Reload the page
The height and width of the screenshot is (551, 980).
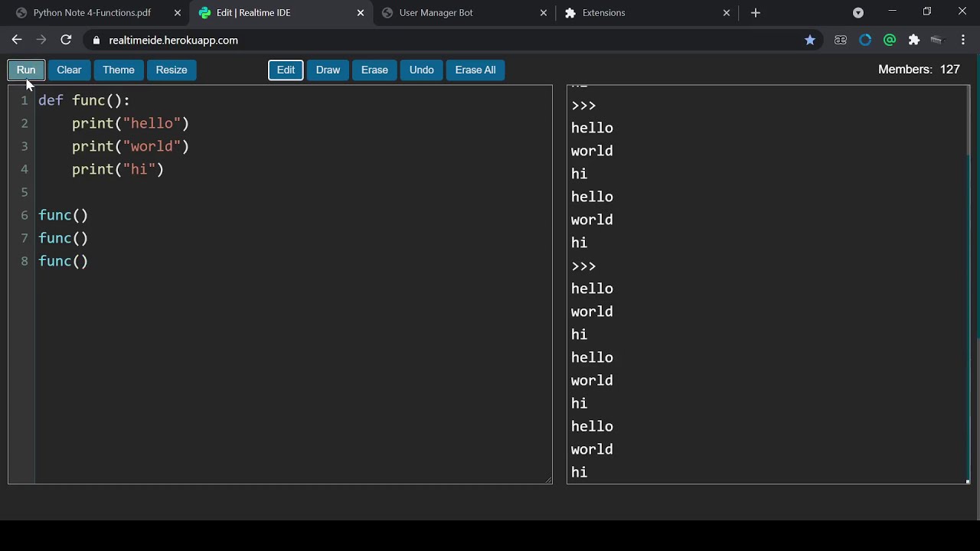(66, 40)
